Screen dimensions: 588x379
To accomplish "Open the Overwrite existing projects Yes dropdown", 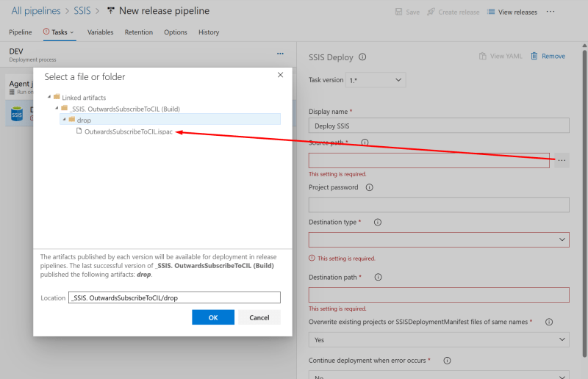I will (x=439, y=339).
